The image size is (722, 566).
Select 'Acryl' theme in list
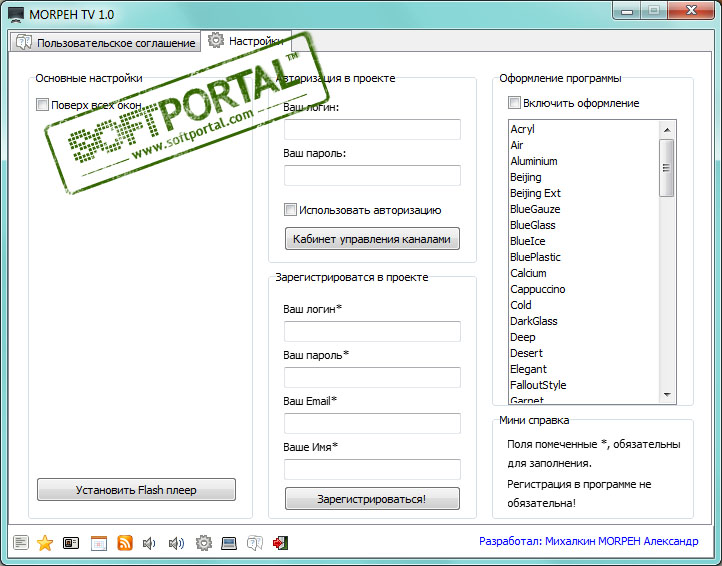[x=584, y=129]
